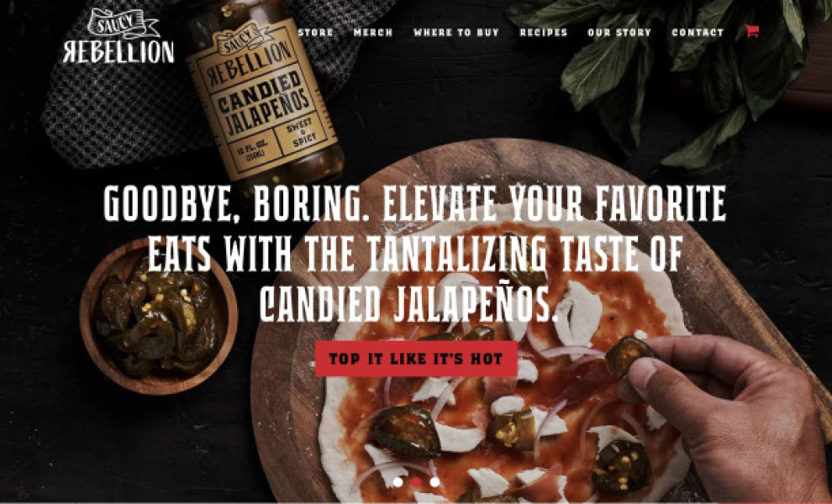Open the Recipes page

click(544, 33)
